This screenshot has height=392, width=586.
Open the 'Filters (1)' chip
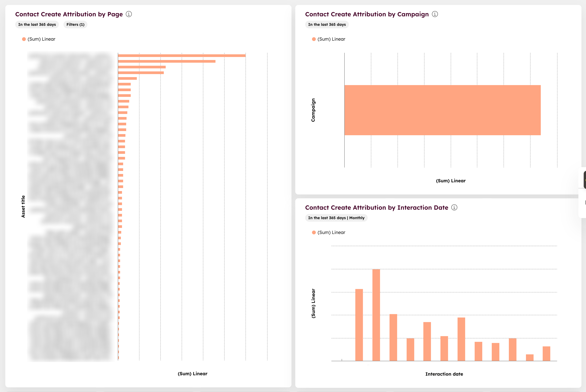click(75, 24)
